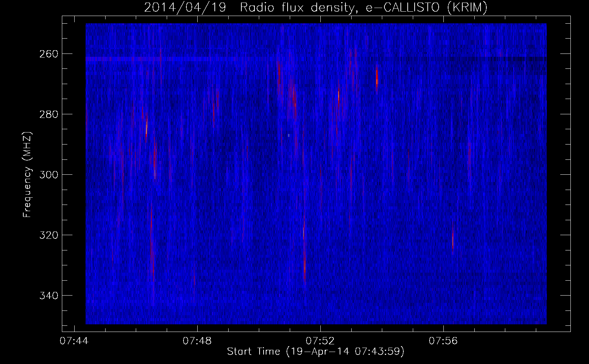Click the 'Start Time (19-Apr-14 07:43:59)' axis label
This screenshot has width=589, height=364.
(x=316, y=352)
